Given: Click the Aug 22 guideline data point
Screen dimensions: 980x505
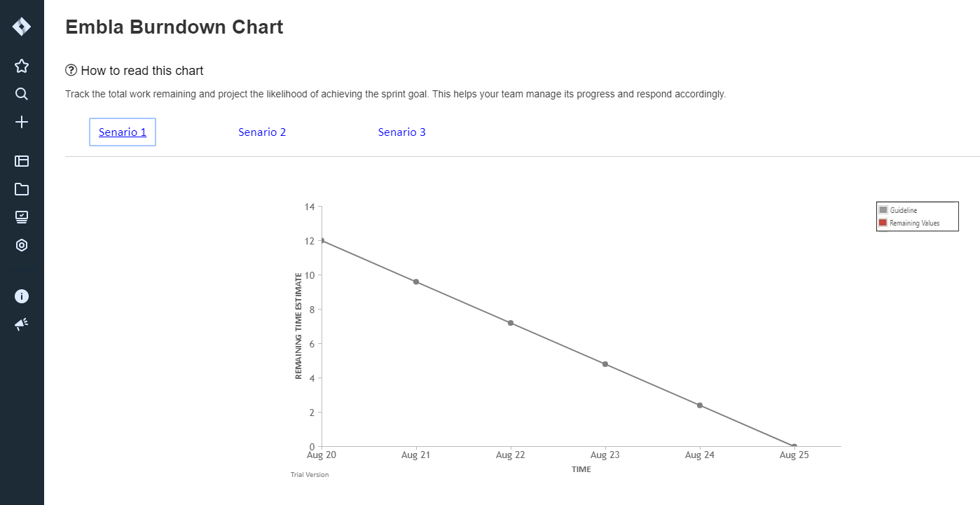Looking at the screenshot, I should click(511, 323).
